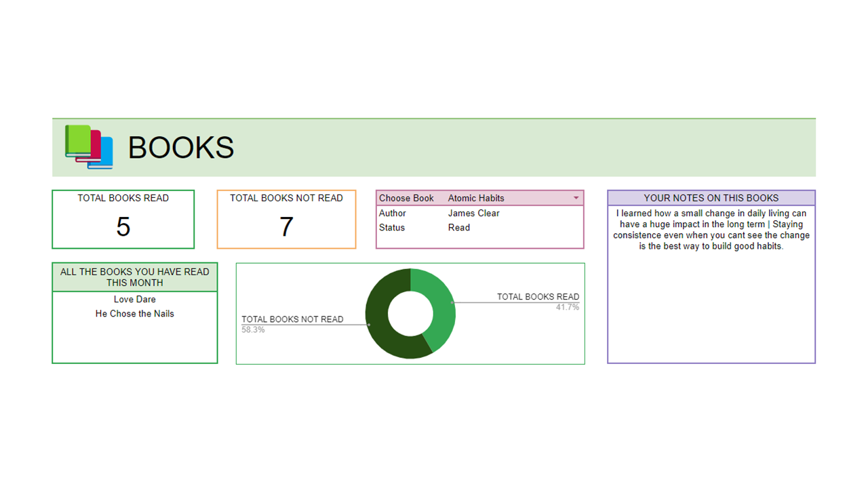
Task: Click YOUR NOTES ON THIS BOOKS header
Action: pyautogui.click(x=711, y=198)
